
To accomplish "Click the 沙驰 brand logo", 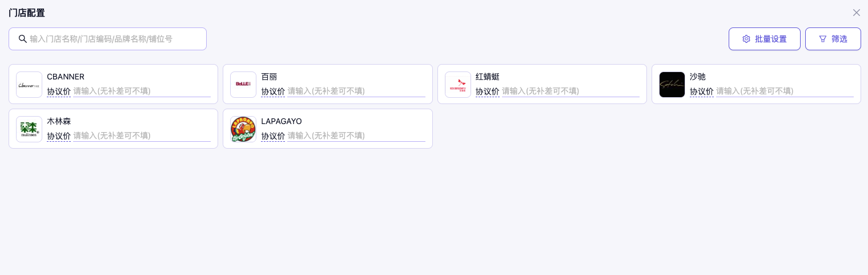I will point(672,85).
